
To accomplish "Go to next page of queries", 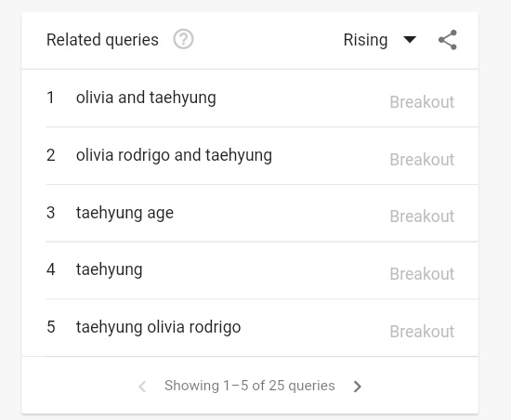I will point(358,387).
